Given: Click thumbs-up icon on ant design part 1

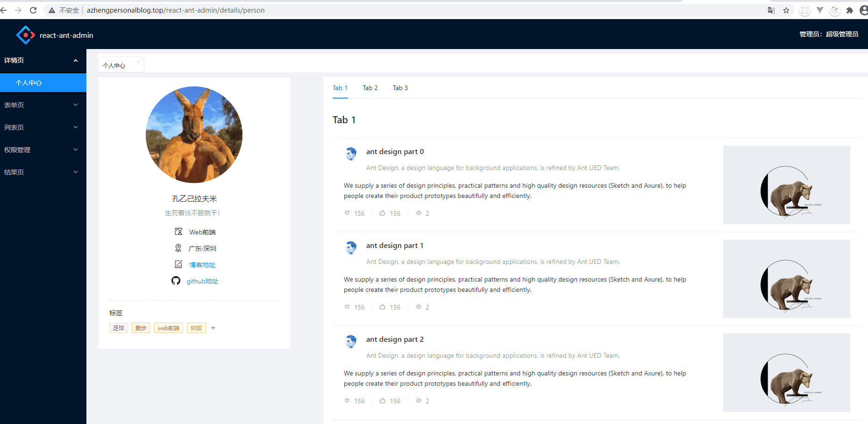Looking at the screenshot, I should tap(383, 307).
